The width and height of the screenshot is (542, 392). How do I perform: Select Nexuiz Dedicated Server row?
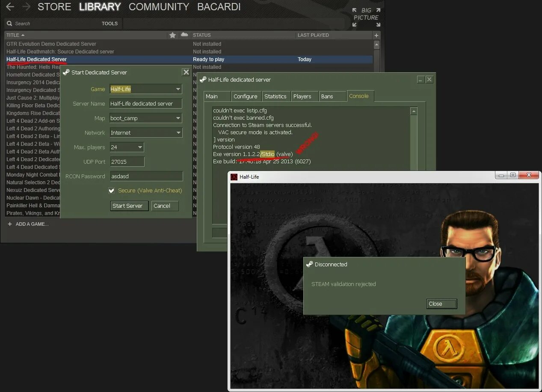(x=33, y=190)
